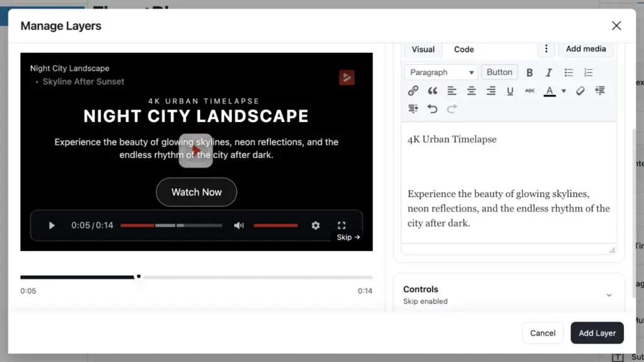Close the Manage Layers dialog

tap(616, 26)
